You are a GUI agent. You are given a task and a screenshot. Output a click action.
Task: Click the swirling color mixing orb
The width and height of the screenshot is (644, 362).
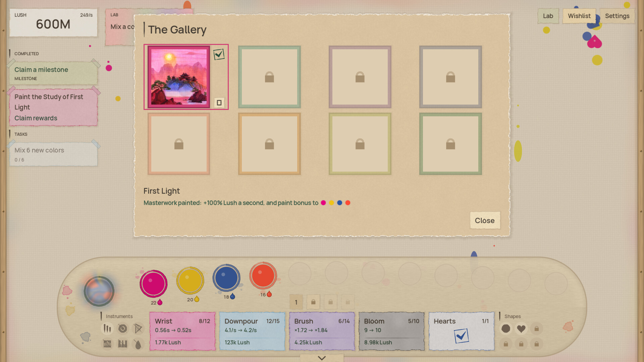(x=99, y=291)
